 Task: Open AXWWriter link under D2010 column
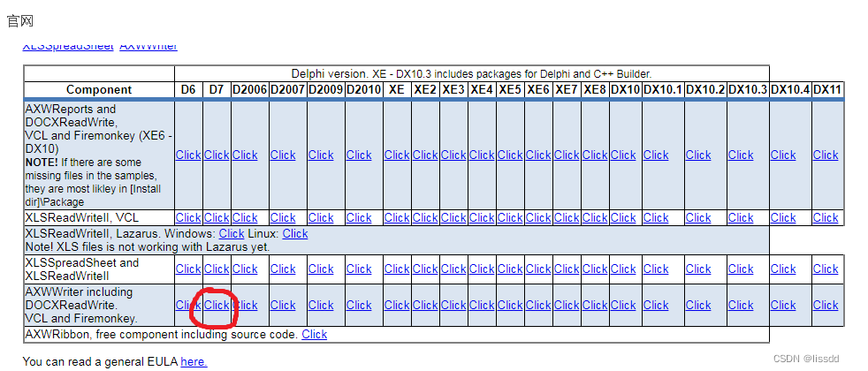point(359,306)
